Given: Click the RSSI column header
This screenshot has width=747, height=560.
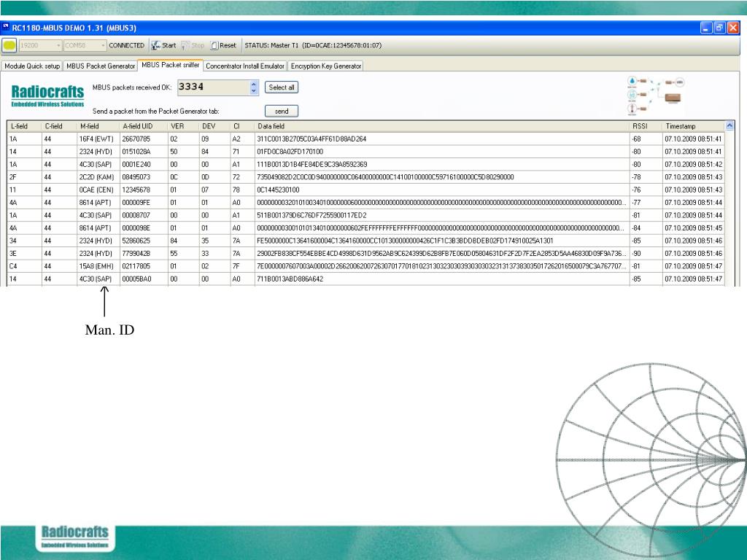Looking at the screenshot, I should pos(646,126).
